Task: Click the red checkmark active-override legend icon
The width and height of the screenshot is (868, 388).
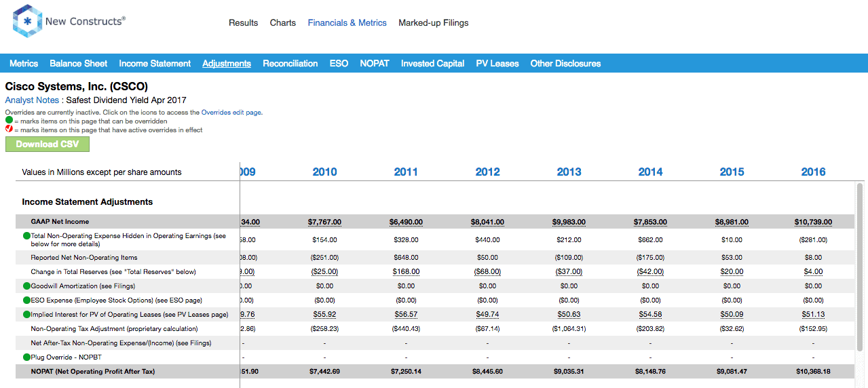Action: click(x=9, y=130)
